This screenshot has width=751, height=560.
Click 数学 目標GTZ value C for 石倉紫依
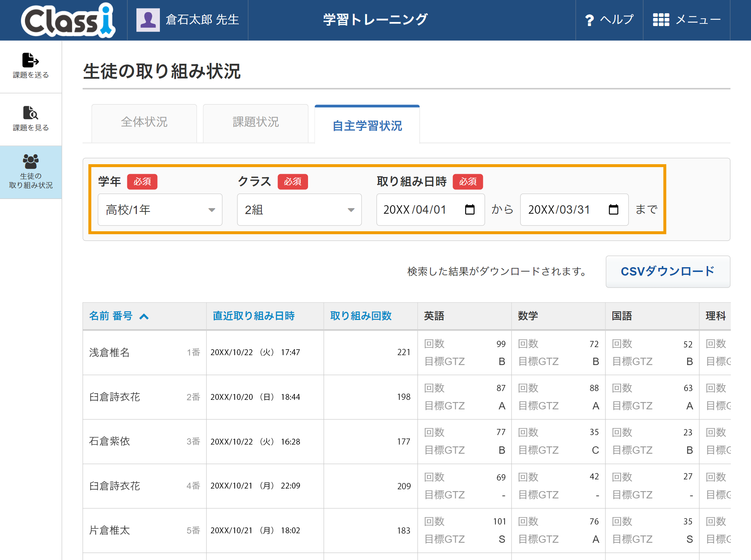[x=596, y=450]
